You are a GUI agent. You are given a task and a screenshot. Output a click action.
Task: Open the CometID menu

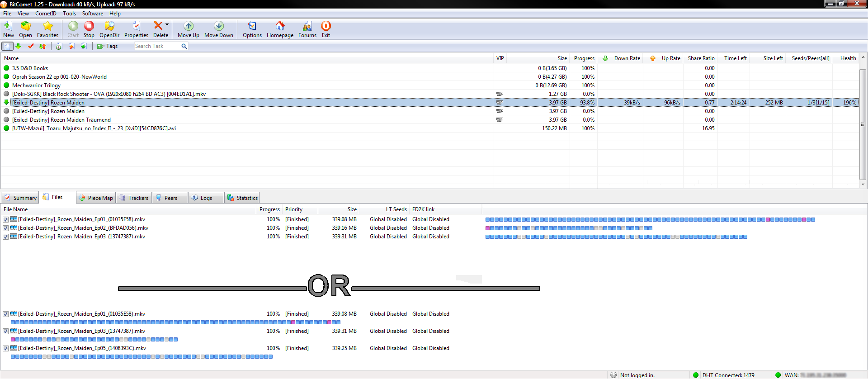[46, 14]
